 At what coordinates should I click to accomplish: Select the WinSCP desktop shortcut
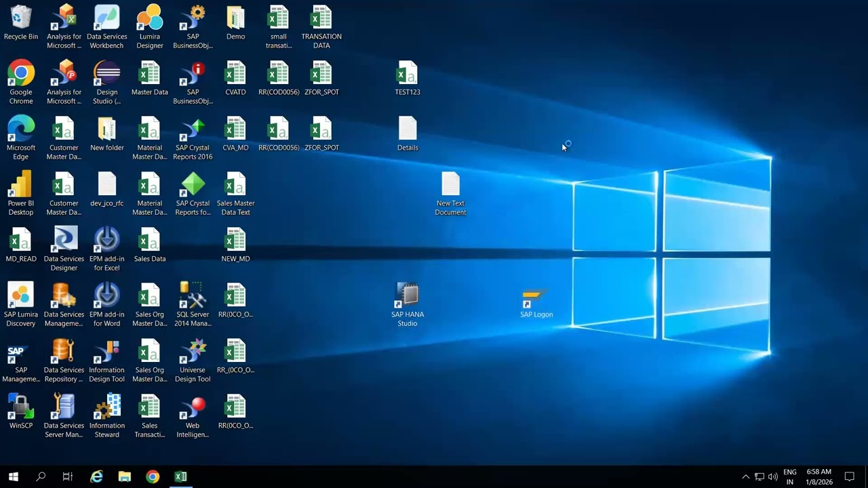coord(21,412)
